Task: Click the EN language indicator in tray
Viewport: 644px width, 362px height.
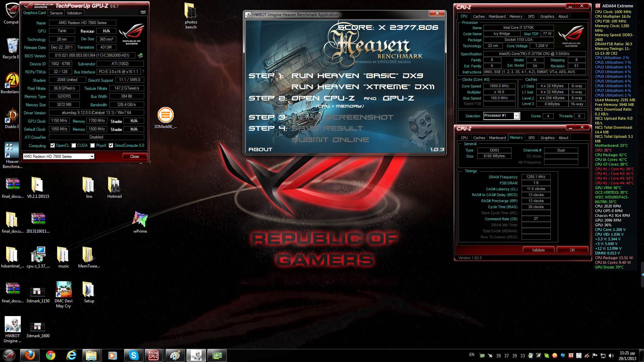Action: click(472, 355)
